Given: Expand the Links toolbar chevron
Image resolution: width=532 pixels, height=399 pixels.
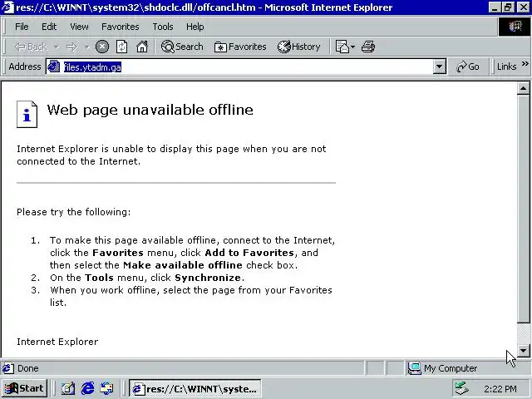Looking at the screenshot, I should [x=525, y=64].
